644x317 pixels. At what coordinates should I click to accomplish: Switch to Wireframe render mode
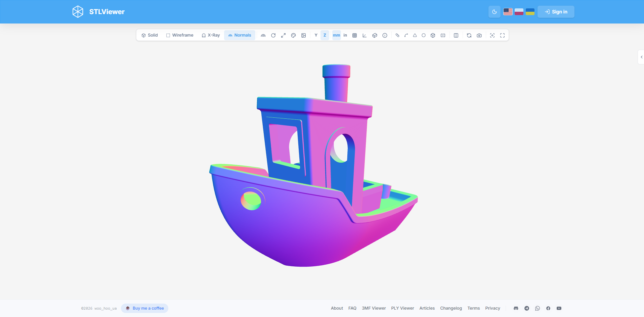pos(180,35)
